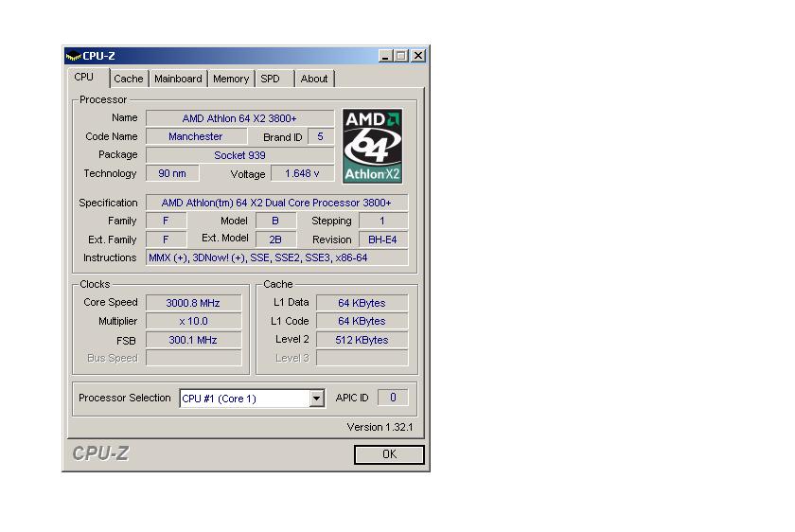Click the Stepping value 1
The width and height of the screenshot is (795, 532).
click(382, 222)
